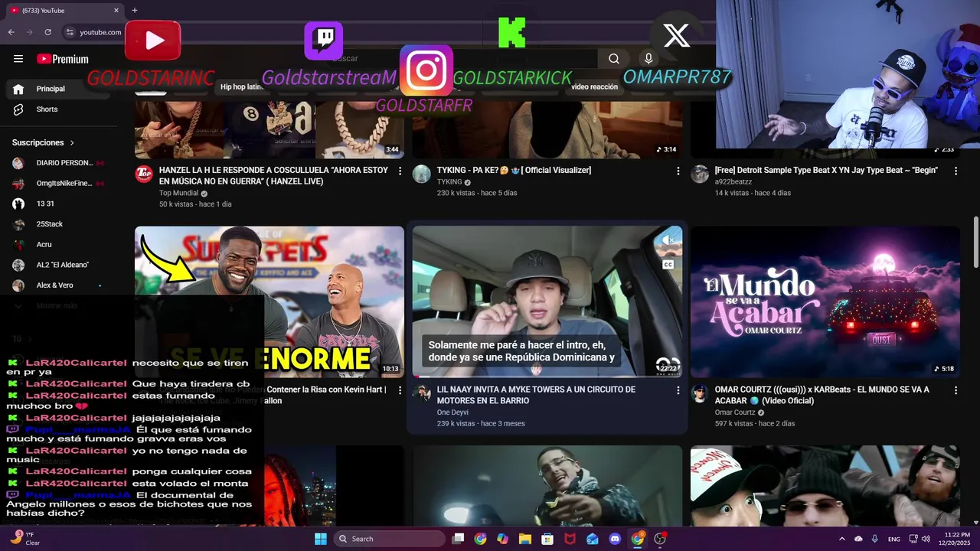Viewport: 980px width, 551px height.
Task: Open TYKING channel avatar
Action: point(422,174)
